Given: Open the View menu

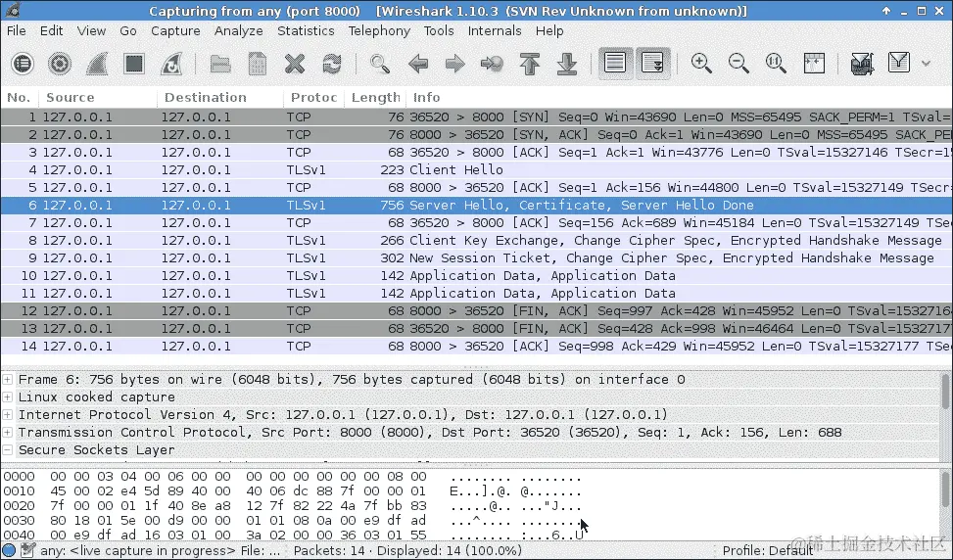Looking at the screenshot, I should (x=91, y=31).
